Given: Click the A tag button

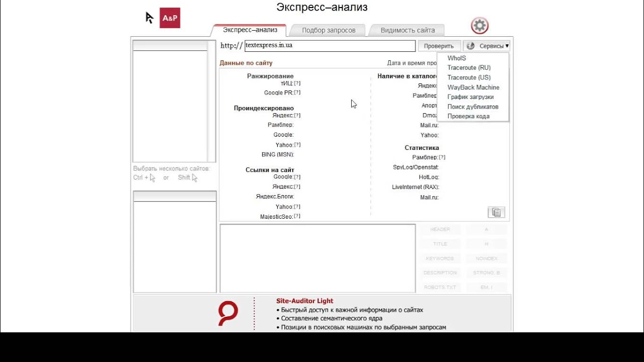Looking at the screenshot, I should click(487, 229).
